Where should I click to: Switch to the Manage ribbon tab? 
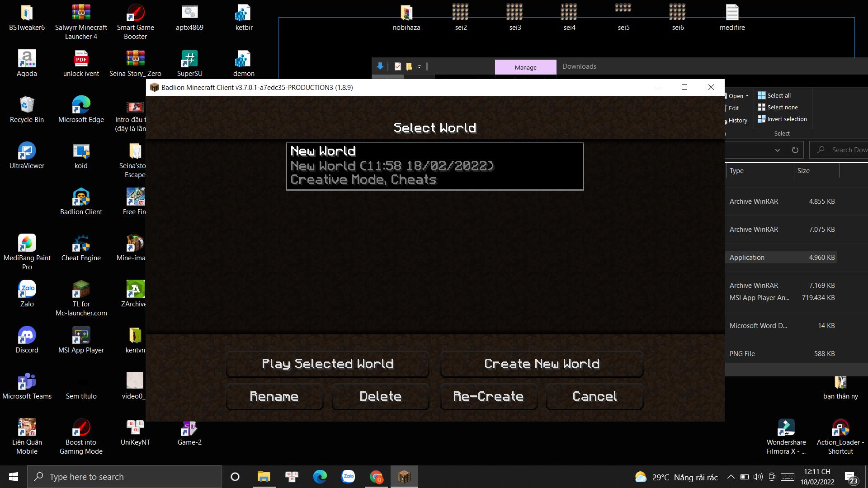click(525, 67)
